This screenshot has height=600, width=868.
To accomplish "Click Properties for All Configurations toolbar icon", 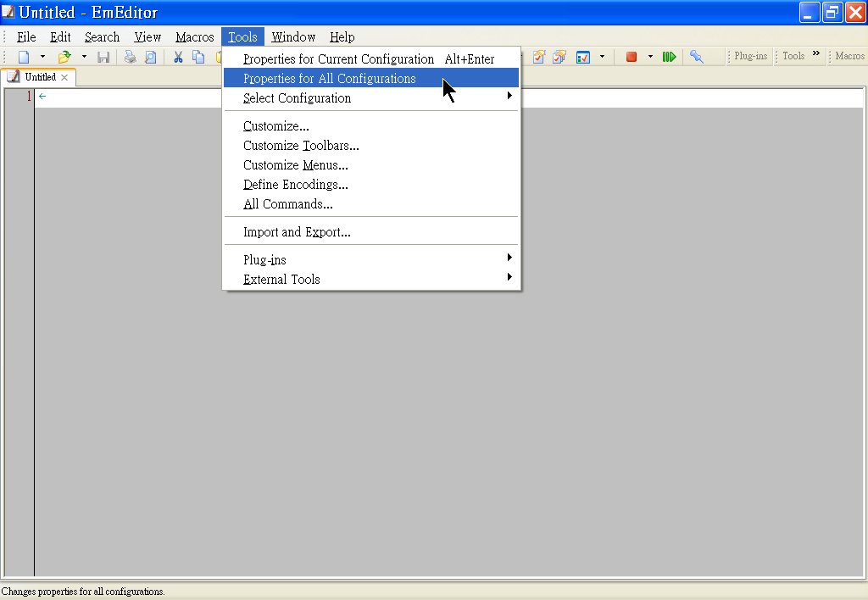I will pyautogui.click(x=559, y=57).
